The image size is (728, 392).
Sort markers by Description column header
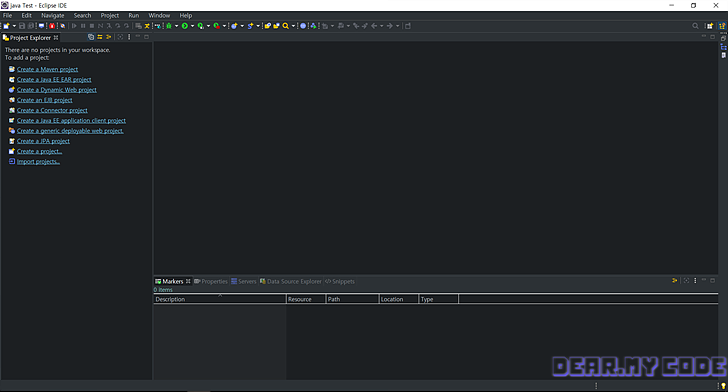pos(220,299)
